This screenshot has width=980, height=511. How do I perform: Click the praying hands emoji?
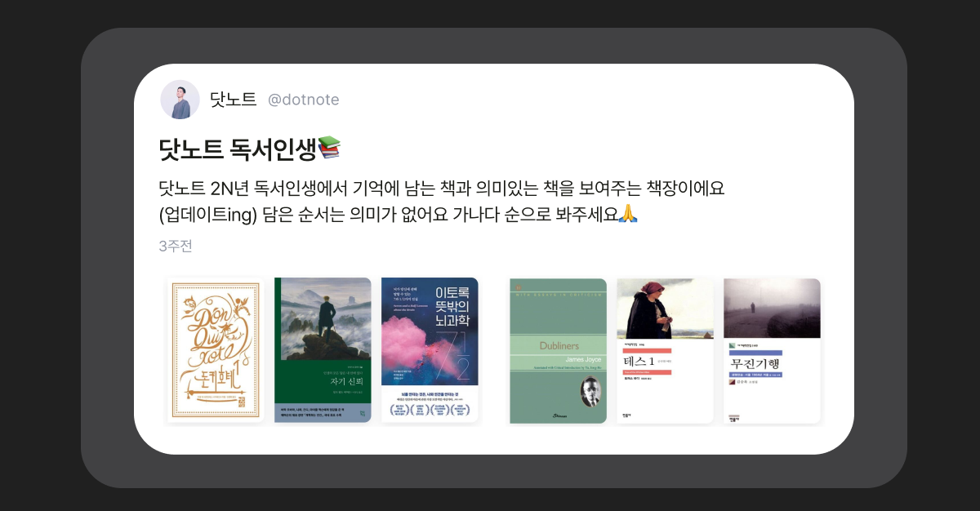[x=627, y=215]
